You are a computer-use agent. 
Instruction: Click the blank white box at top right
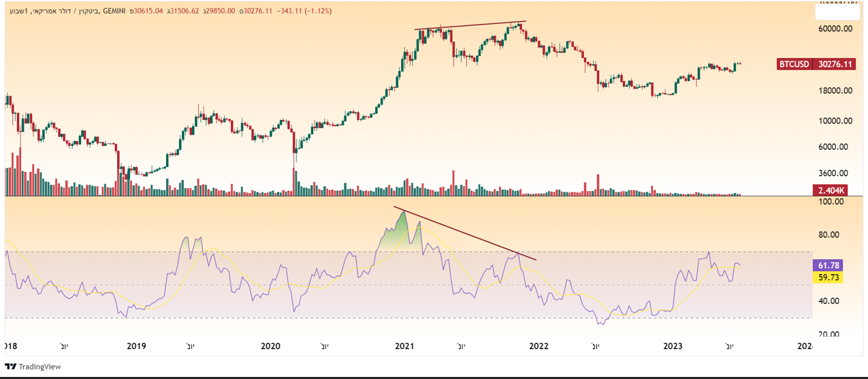click(x=837, y=12)
